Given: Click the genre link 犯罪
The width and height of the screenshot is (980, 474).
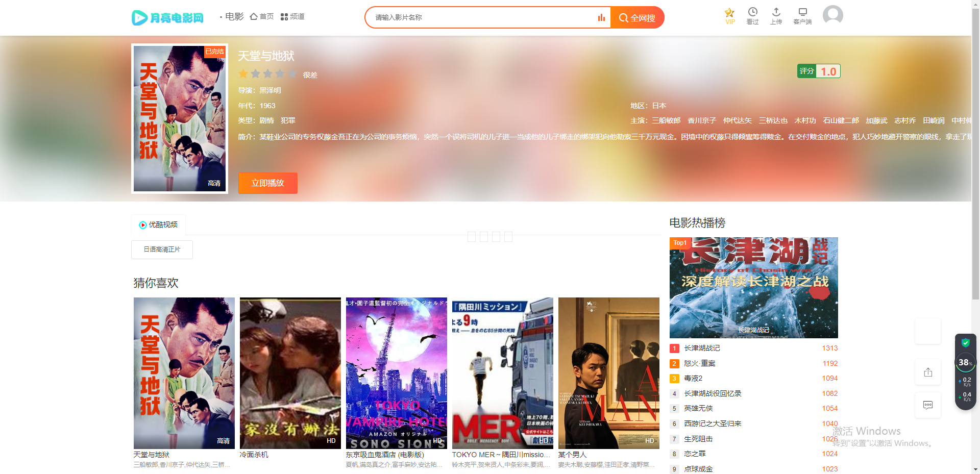Looking at the screenshot, I should pos(288,120).
